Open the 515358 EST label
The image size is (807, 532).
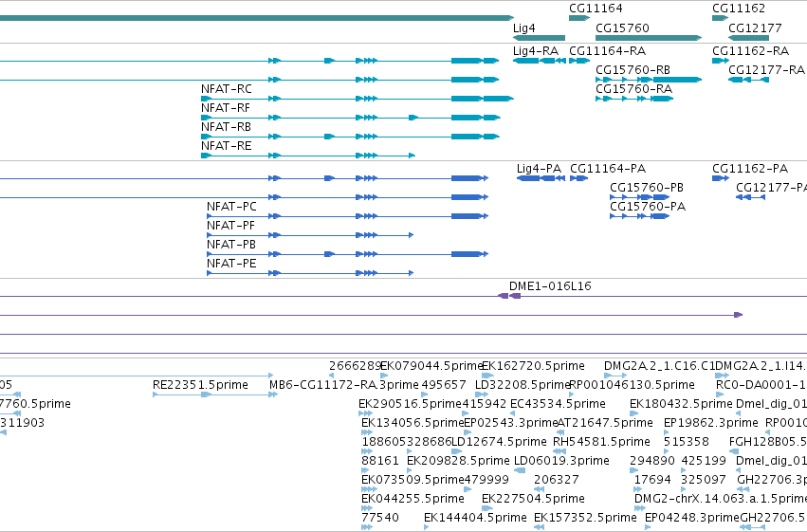click(686, 443)
